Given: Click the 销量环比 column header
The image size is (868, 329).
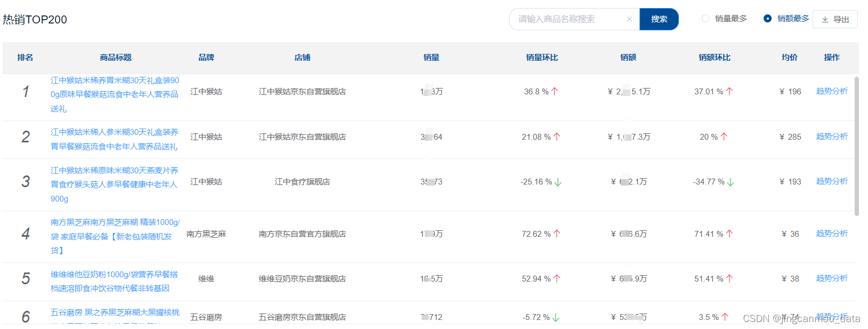Looking at the screenshot, I should [x=542, y=58].
